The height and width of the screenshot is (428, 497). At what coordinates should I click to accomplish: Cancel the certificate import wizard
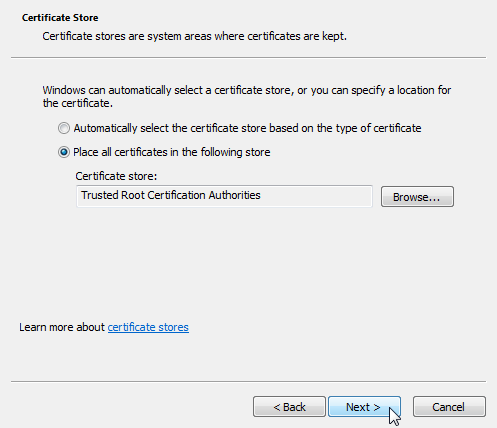[449, 407]
